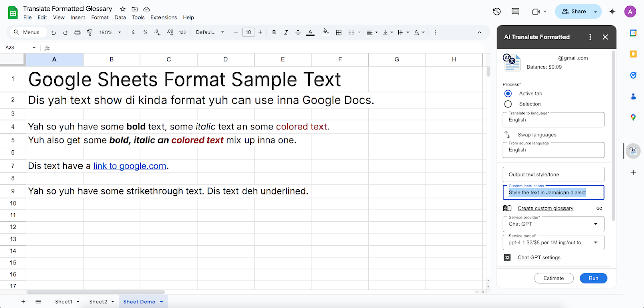Open the zoom 150% dropdown
This screenshot has height=308, width=644.
click(x=110, y=32)
